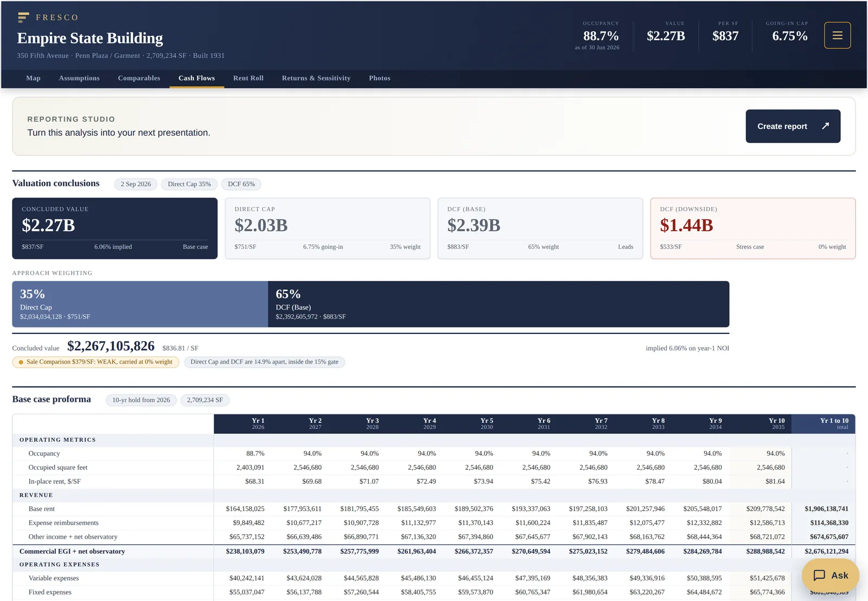
Task: Click the Fresco logo icon
Action: 23,17
